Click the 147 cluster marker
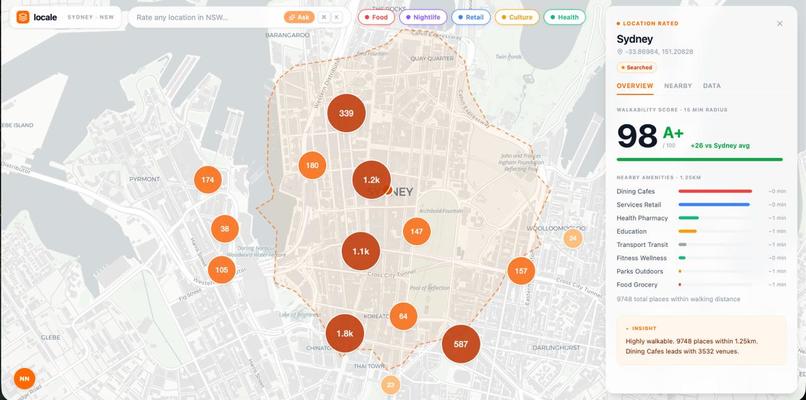Image resolution: width=806 pixels, height=400 pixels. [x=416, y=231]
